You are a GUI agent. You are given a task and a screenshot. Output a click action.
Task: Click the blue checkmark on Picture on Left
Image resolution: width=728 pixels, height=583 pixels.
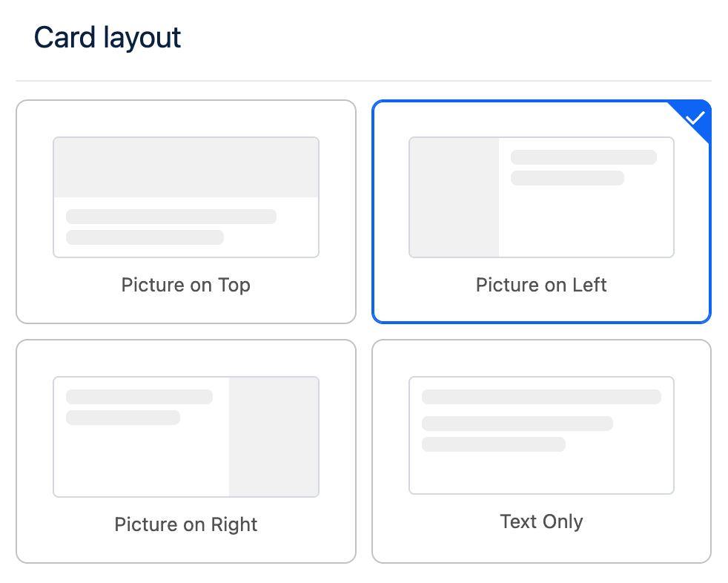point(695,116)
